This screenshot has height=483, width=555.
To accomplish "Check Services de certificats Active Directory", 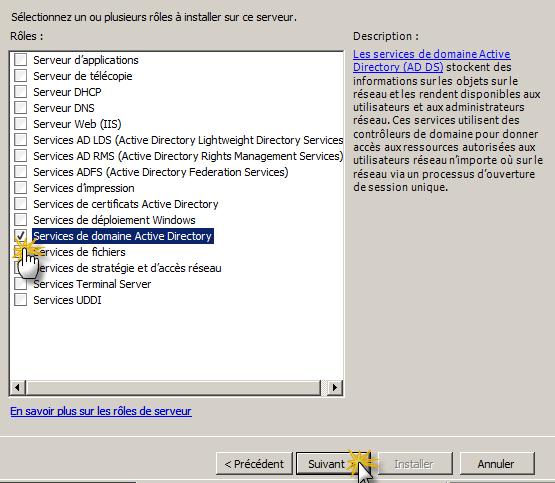I will pyautogui.click(x=21, y=203).
